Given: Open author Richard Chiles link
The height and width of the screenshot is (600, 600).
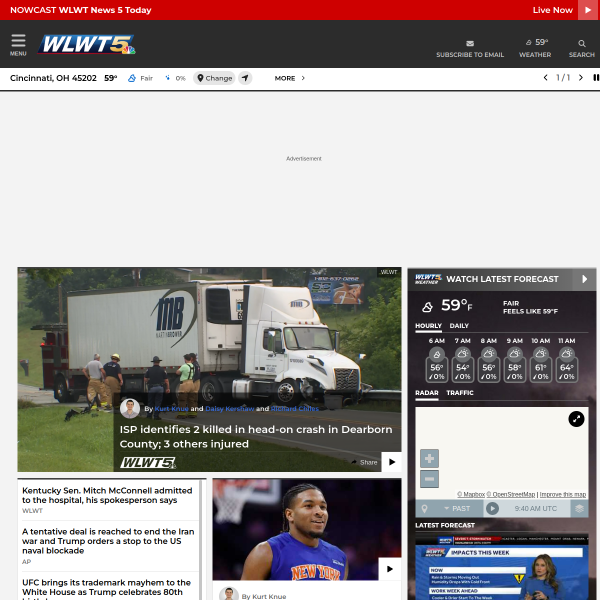Looking at the screenshot, I should pos(295,409).
